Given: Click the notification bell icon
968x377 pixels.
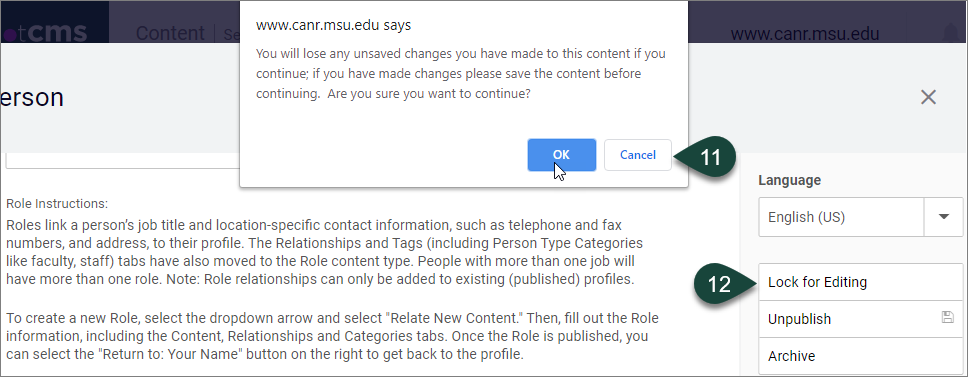Looking at the screenshot, I should (x=951, y=34).
